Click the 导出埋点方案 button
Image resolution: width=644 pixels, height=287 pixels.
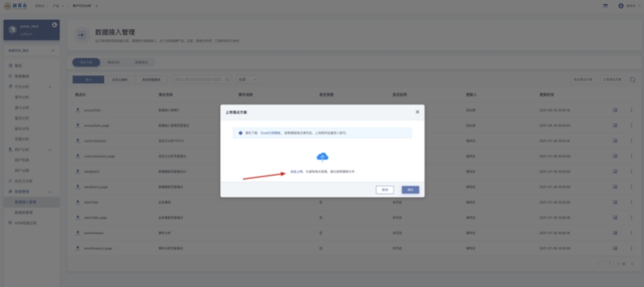point(583,79)
